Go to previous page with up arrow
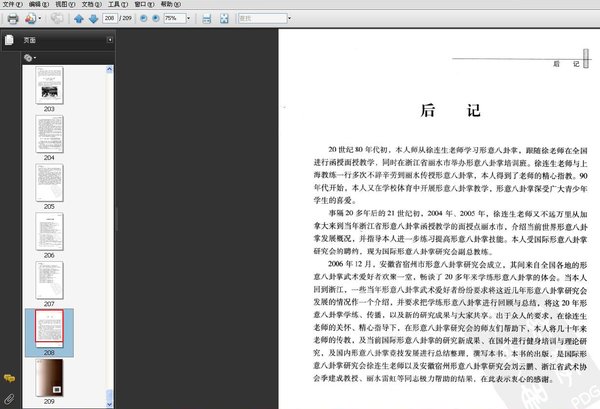Image resolution: width=600 pixels, height=409 pixels. (x=79, y=18)
